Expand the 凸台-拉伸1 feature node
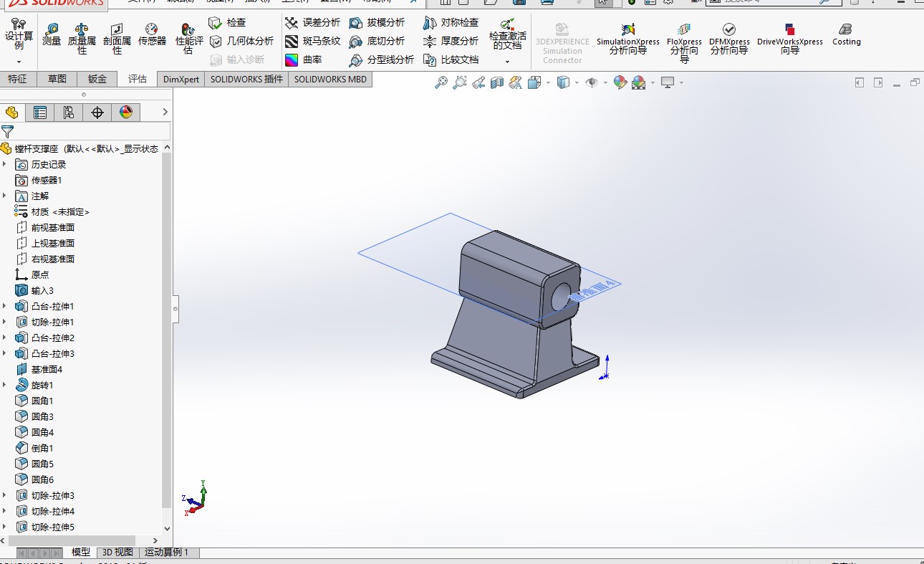Image resolution: width=924 pixels, height=564 pixels. pos(4,307)
